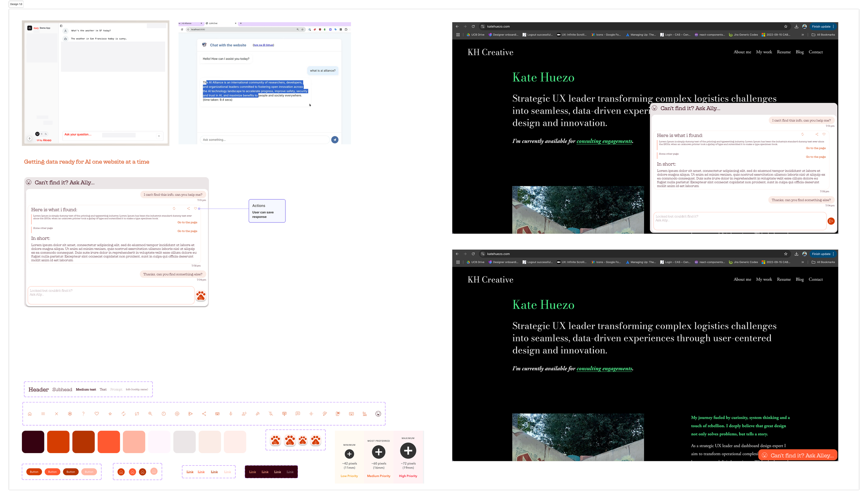Image resolution: width=868 pixels, height=499 pixels.
Task: Click the Actions annotation box
Action: 267,211
